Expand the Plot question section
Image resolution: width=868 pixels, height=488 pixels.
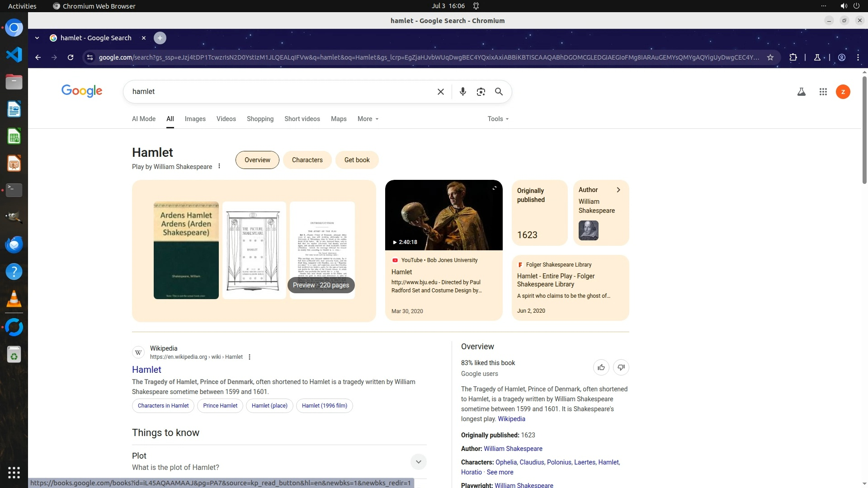(x=418, y=461)
